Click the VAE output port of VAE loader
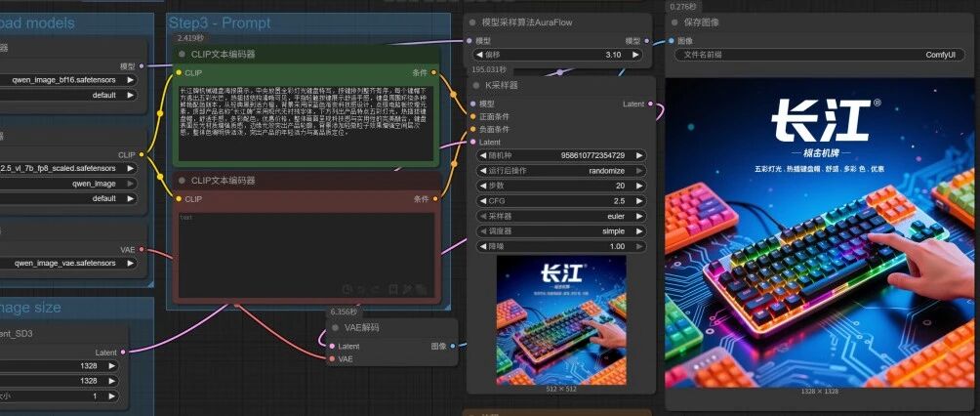 [x=142, y=250]
